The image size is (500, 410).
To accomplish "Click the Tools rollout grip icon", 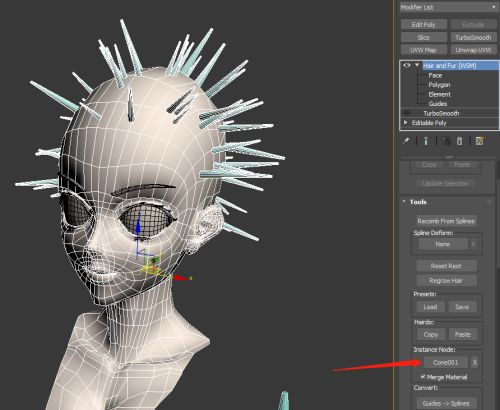I will pyautogui.click(x=489, y=202).
